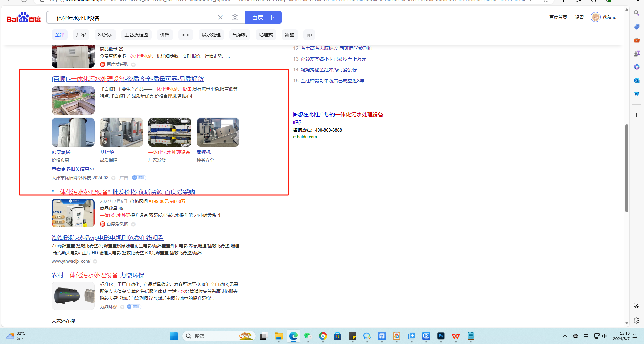This screenshot has height=344, width=644.
Task: Open Photoshop from the taskbar
Action: click(x=441, y=336)
